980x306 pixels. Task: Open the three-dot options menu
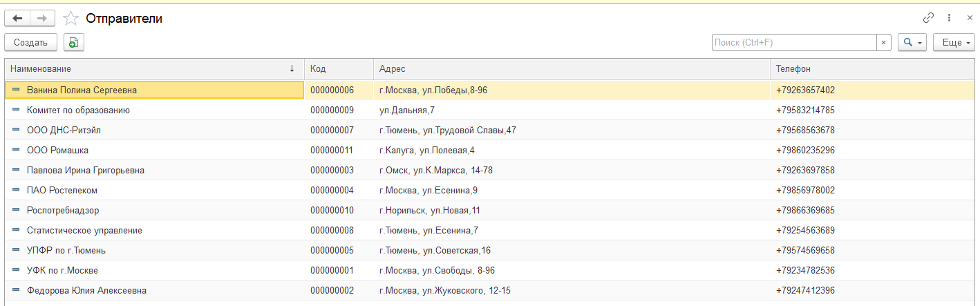(949, 18)
